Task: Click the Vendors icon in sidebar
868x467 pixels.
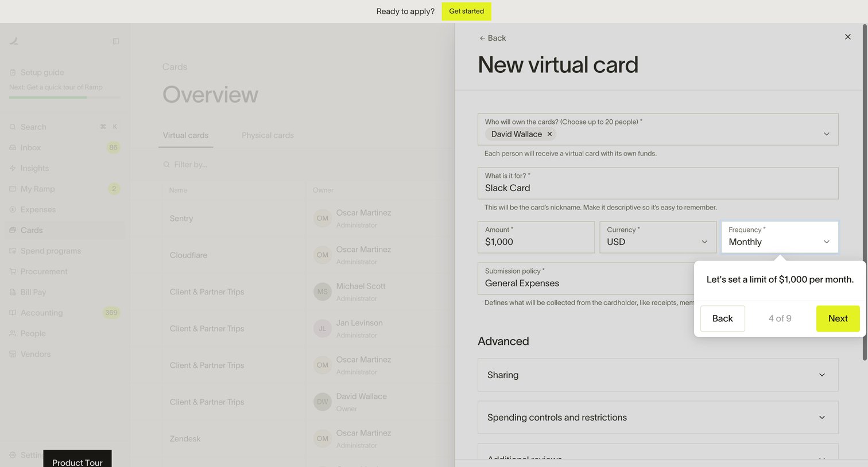Action: pyautogui.click(x=13, y=354)
